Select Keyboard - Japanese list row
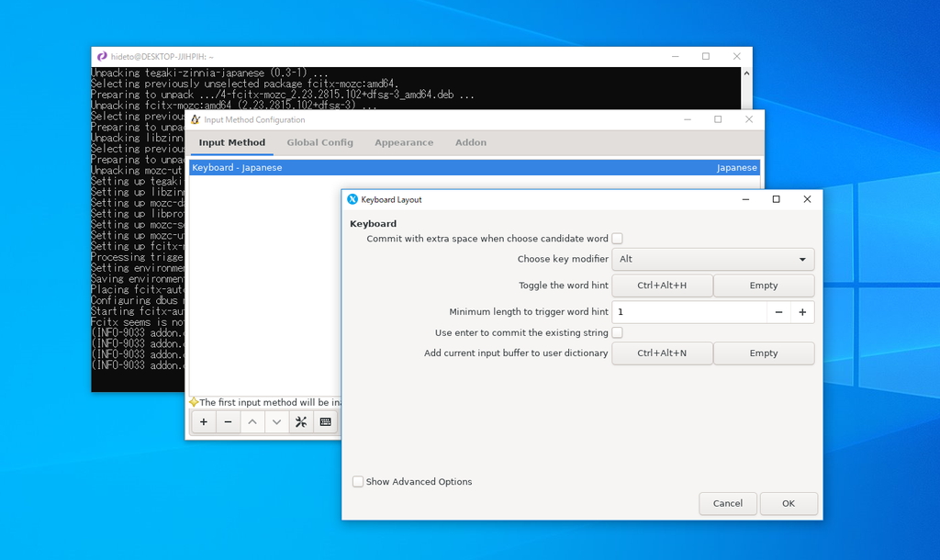This screenshot has height=560, width=940. tap(475, 168)
